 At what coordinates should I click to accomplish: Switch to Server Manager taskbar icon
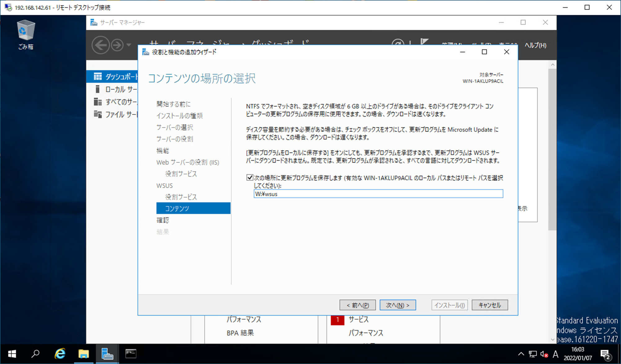coord(107,354)
